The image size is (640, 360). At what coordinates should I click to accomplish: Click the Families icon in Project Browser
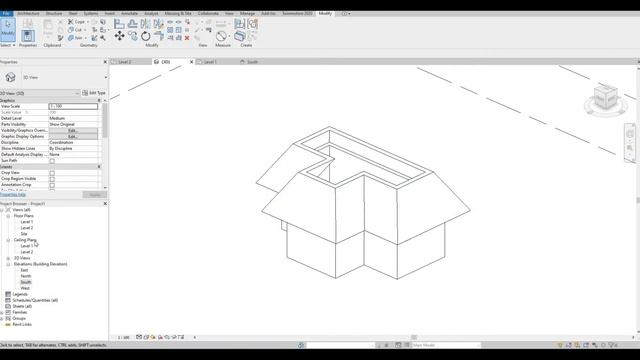8,312
